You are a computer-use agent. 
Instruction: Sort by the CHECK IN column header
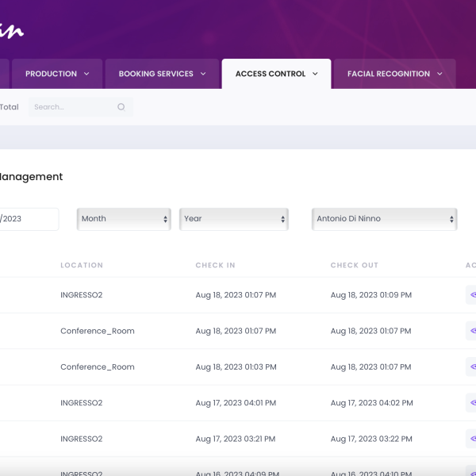(x=215, y=265)
